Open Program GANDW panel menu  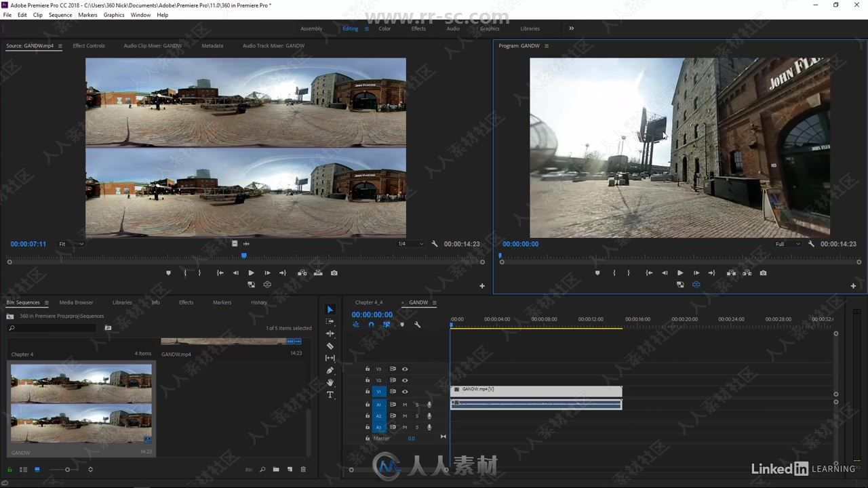click(x=546, y=46)
